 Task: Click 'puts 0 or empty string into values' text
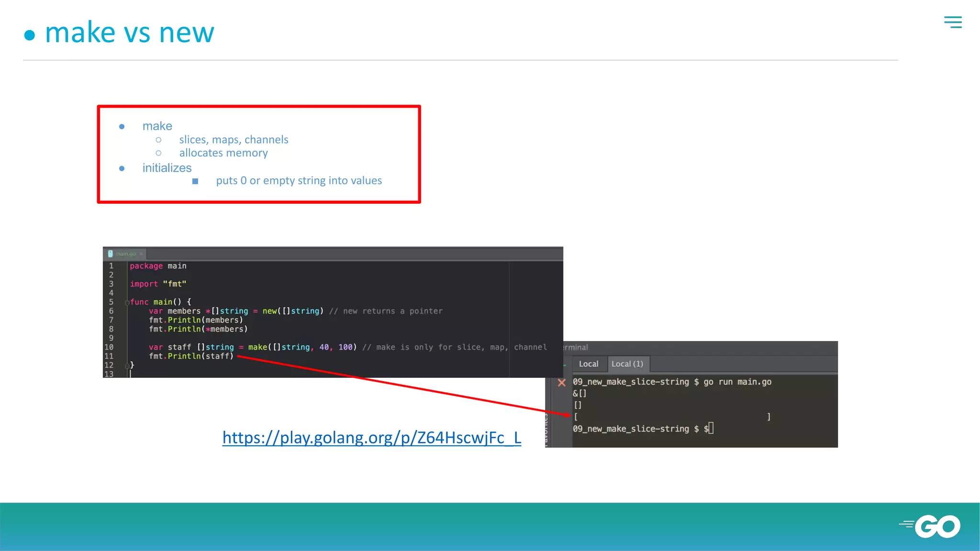coord(299,181)
